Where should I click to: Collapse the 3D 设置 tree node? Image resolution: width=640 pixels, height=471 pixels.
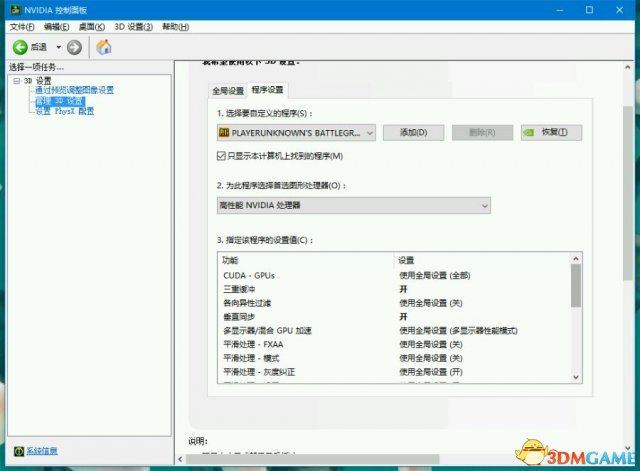[x=16, y=81]
